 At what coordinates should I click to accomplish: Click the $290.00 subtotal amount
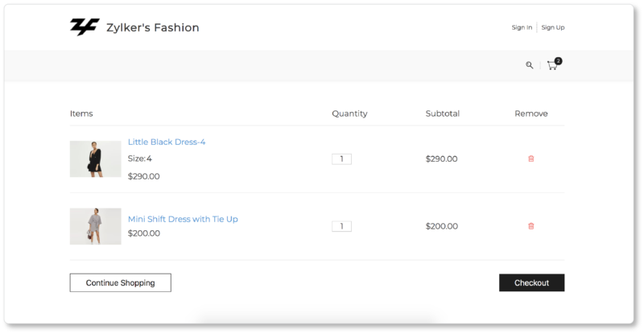(x=441, y=159)
